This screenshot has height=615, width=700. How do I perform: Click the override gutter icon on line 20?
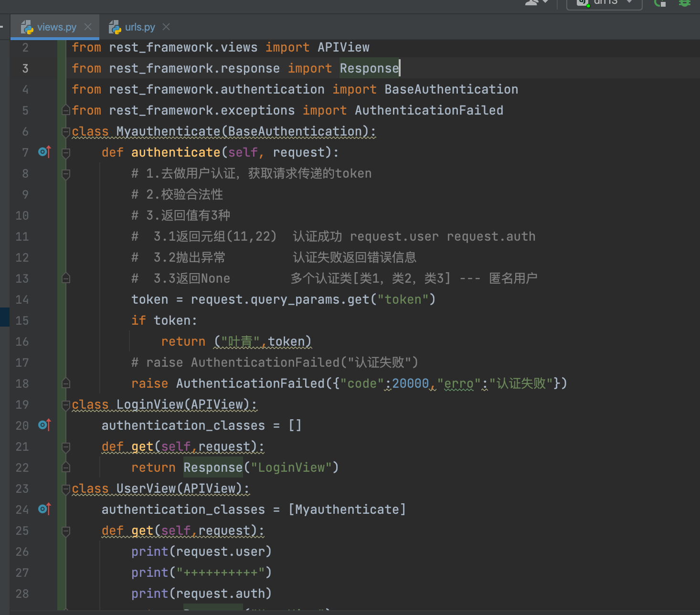click(44, 425)
